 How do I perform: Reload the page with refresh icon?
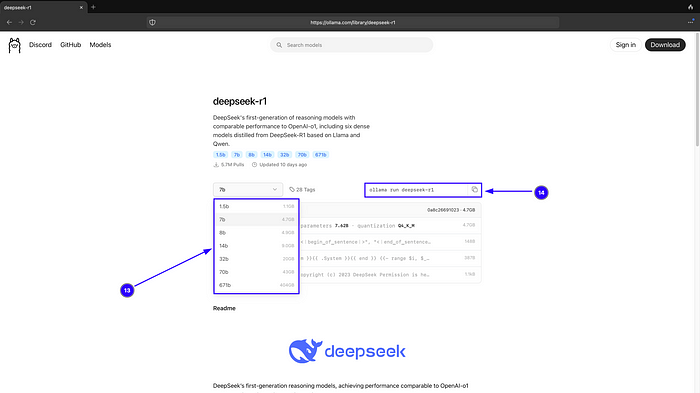(x=33, y=22)
